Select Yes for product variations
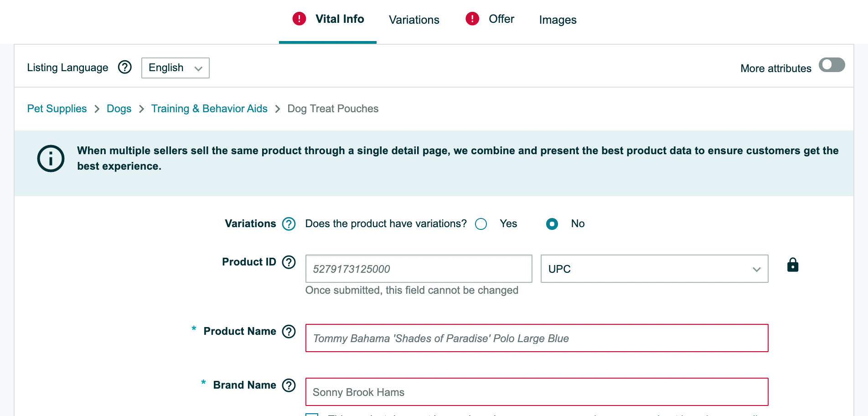 [481, 224]
